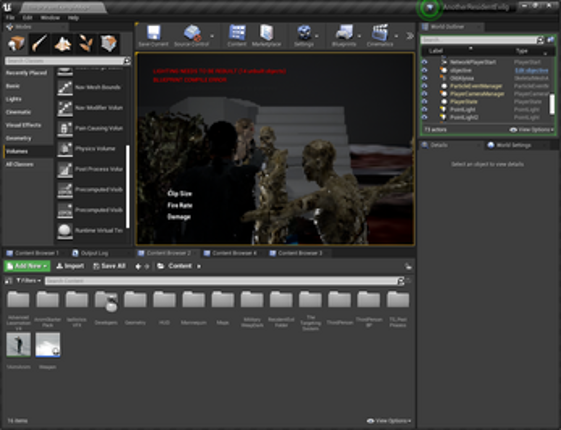Image resolution: width=561 pixels, height=430 pixels.
Task: Click the Nav Modifier Volume icon
Action: (x=65, y=108)
